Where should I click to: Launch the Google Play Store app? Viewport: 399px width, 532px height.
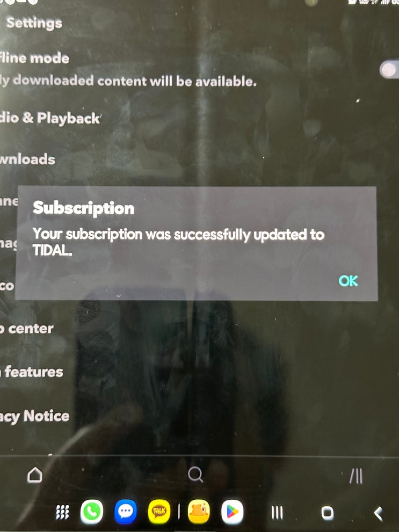tap(233, 512)
